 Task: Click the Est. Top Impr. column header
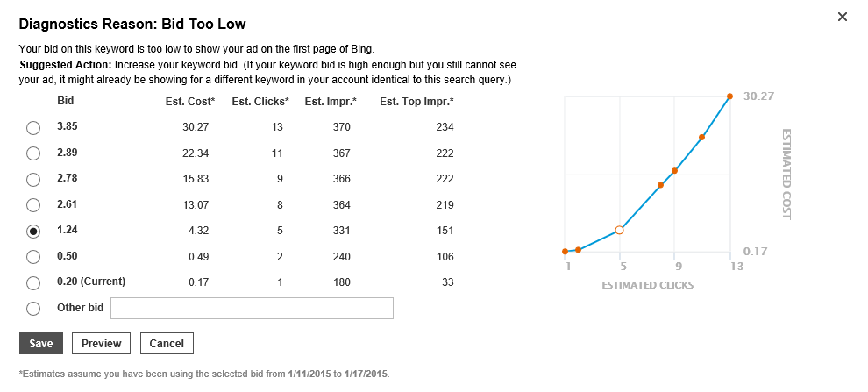point(416,102)
